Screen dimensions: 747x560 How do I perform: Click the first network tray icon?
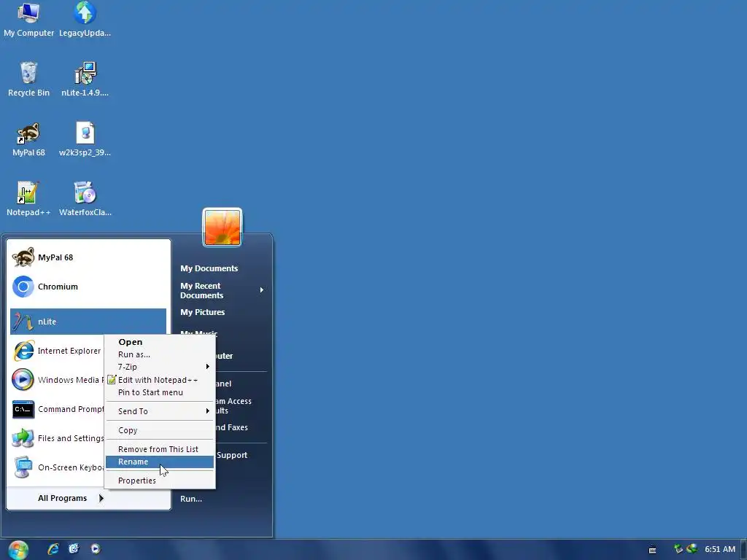(678, 549)
